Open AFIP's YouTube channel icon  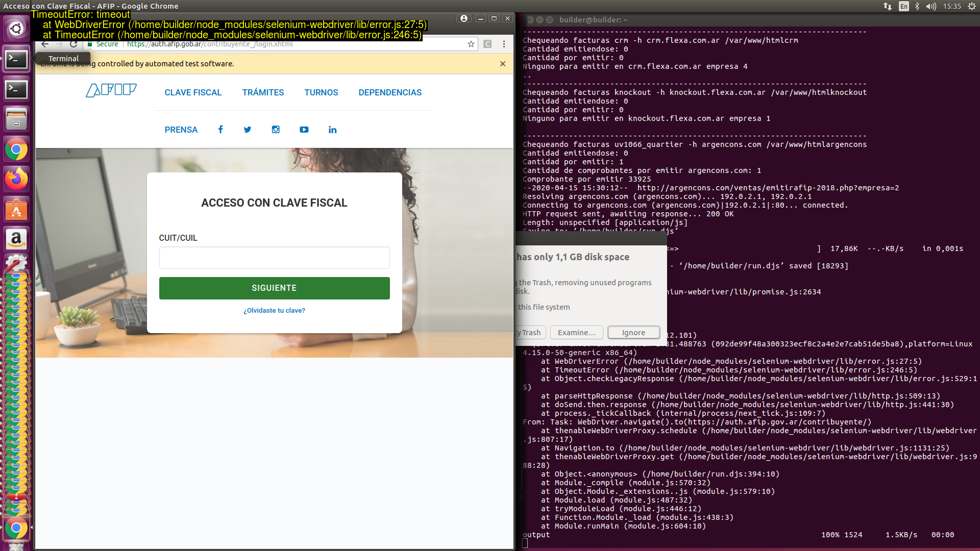(x=304, y=130)
